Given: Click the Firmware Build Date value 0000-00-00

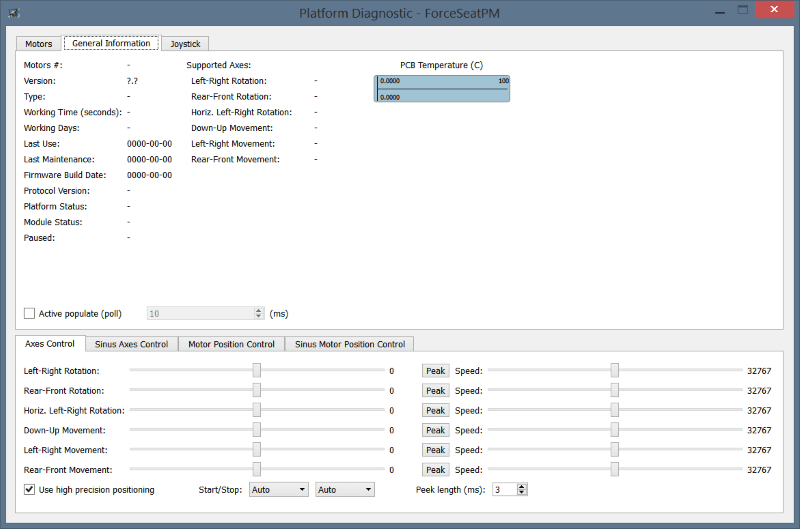Looking at the screenshot, I should tap(149, 175).
